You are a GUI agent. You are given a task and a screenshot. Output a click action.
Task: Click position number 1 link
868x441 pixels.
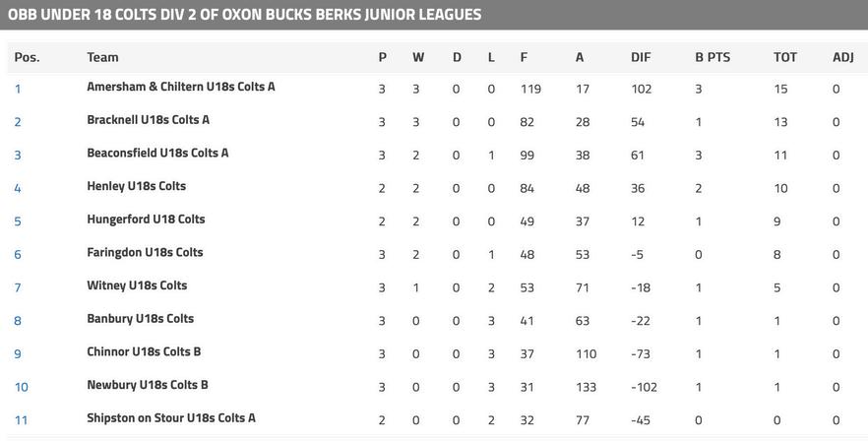pos(18,89)
